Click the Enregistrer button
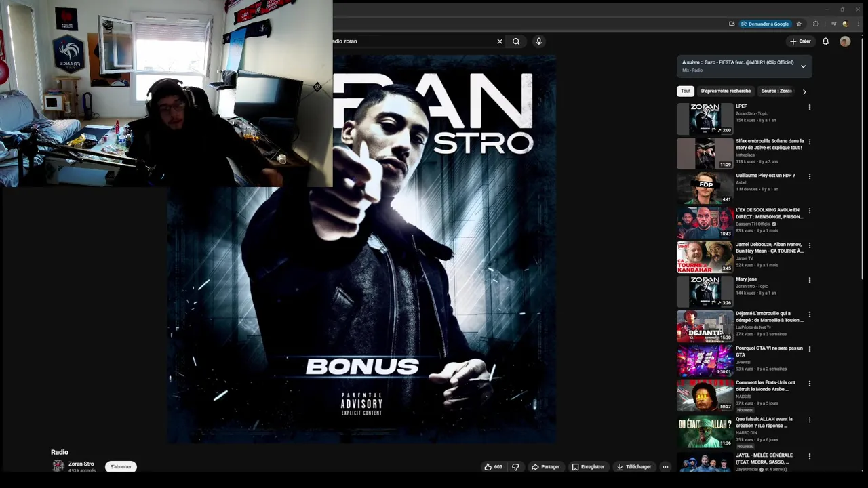The height and width of the screenshot is (488, 868). 588,467
